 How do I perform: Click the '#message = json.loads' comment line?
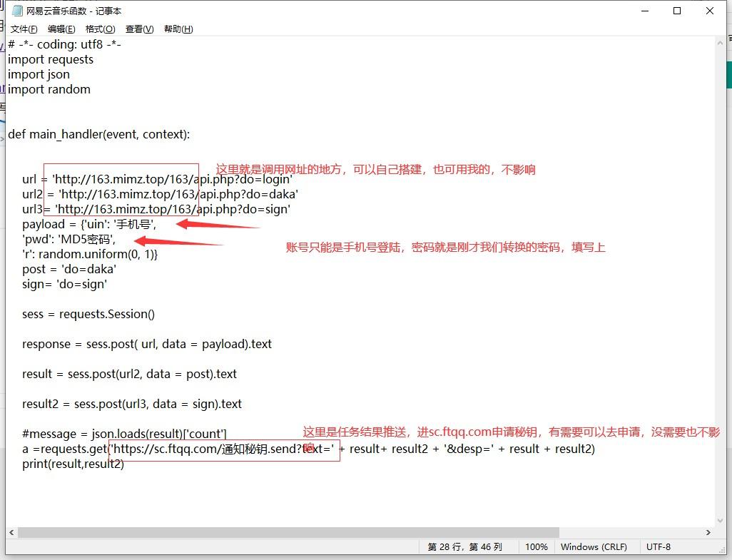124,434
